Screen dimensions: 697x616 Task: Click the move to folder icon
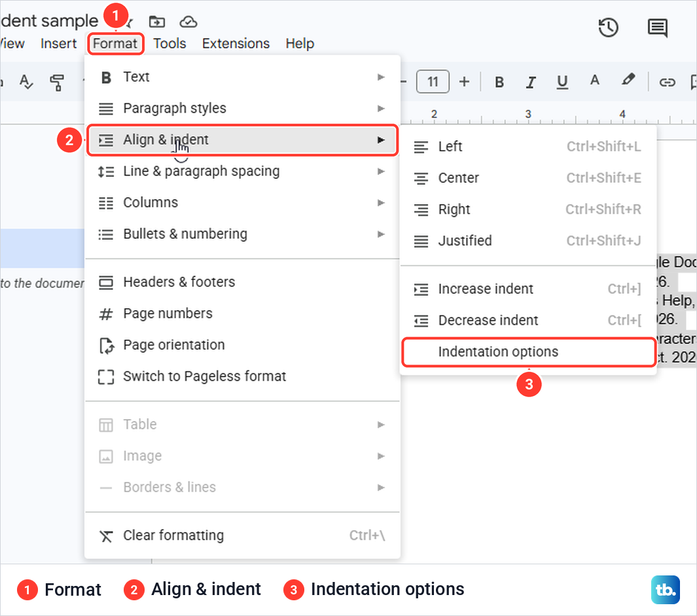pyautogui.click(x=156, y=22)
